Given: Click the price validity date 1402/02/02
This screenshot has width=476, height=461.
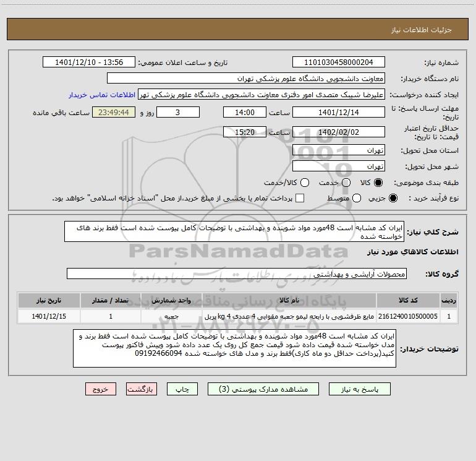Looking at the screenshot, I should [339, 132].
